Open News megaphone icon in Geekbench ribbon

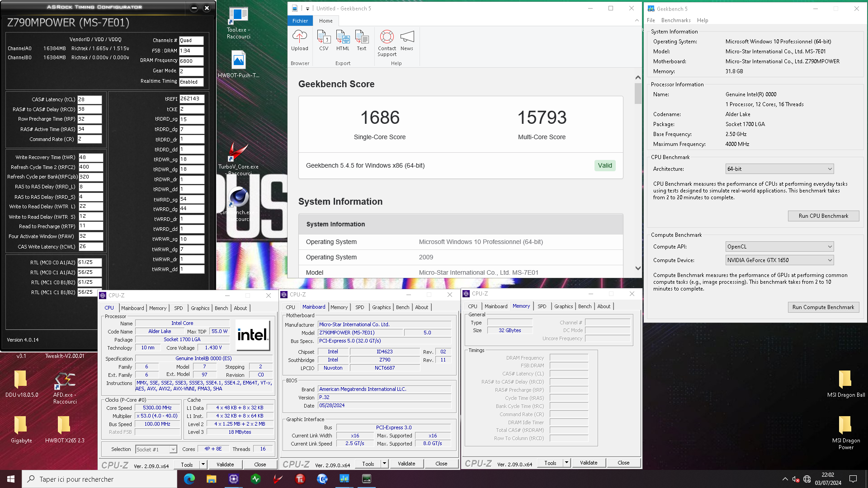click(407, 40)
